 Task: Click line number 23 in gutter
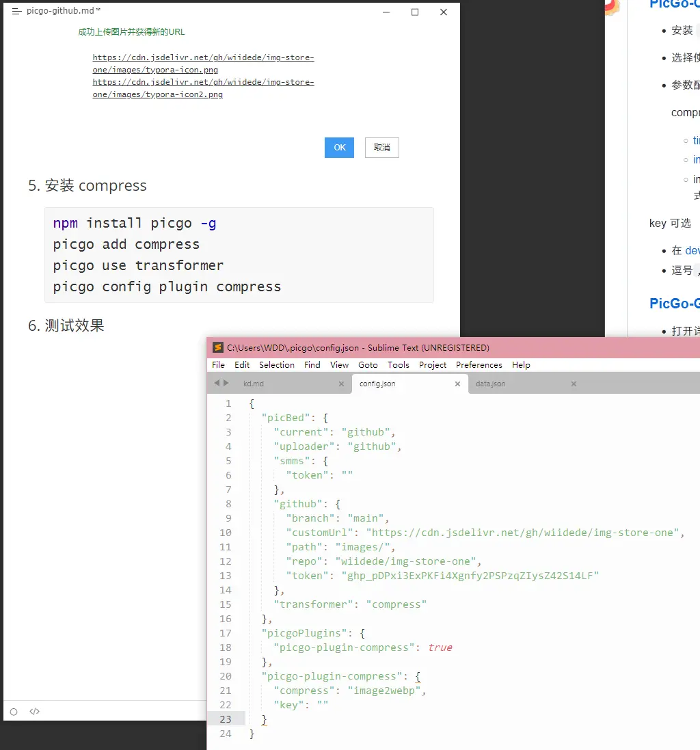(226, 719)
